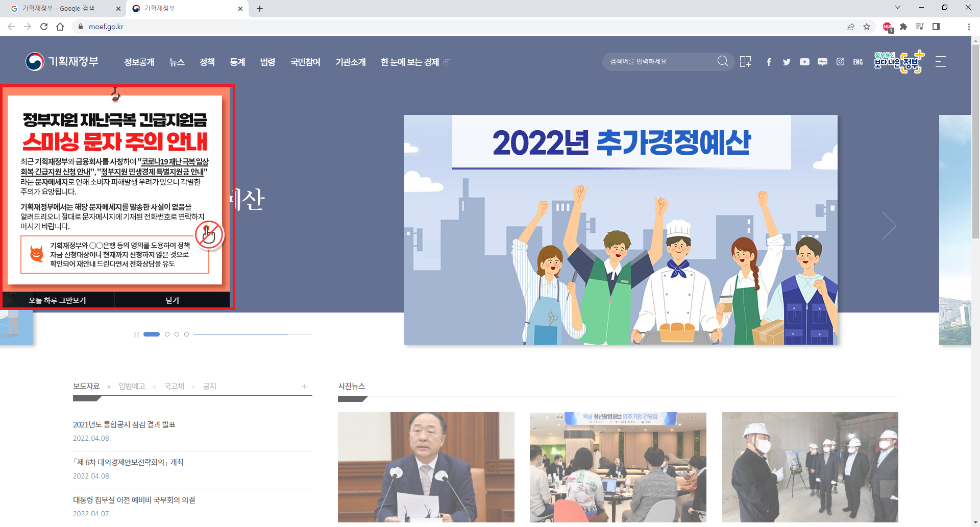Click the moef.go.kr address bar
980x527 pixels.
point(459,27)
